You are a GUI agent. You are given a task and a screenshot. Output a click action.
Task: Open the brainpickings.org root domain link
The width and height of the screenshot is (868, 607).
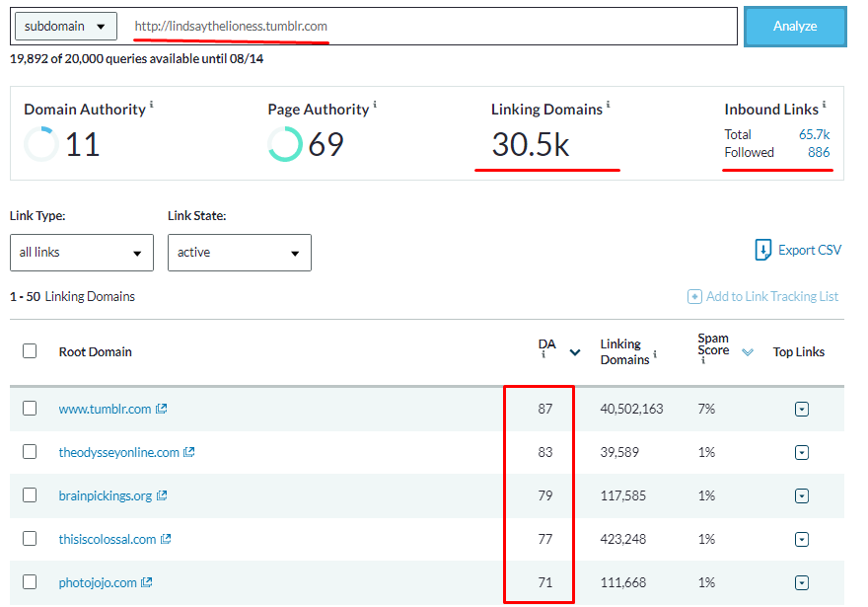[106, 495]
